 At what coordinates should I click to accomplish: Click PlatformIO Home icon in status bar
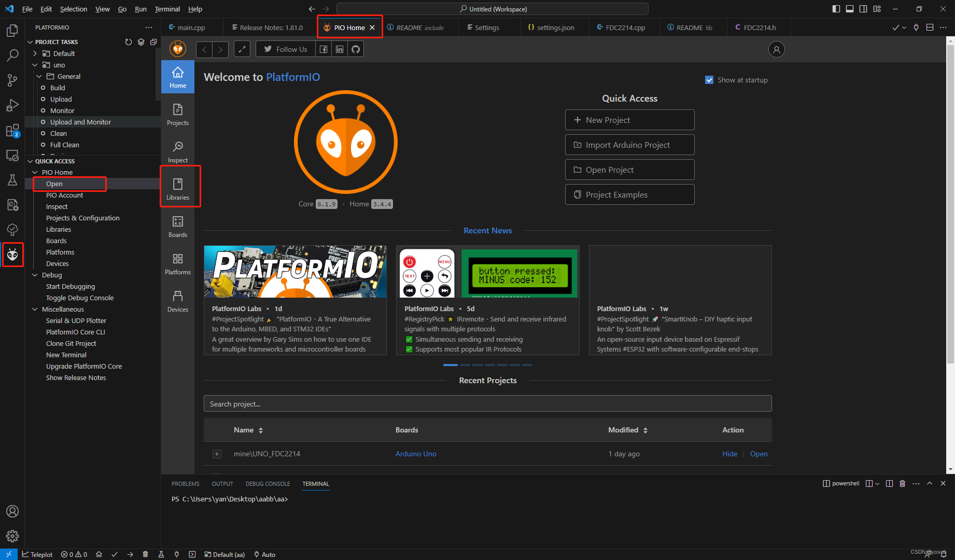(x=99, y=554)
